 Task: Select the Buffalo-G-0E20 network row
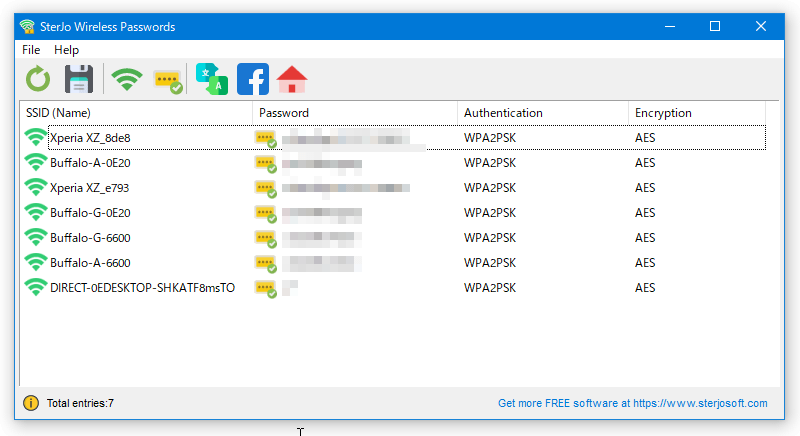click(393, 213)
